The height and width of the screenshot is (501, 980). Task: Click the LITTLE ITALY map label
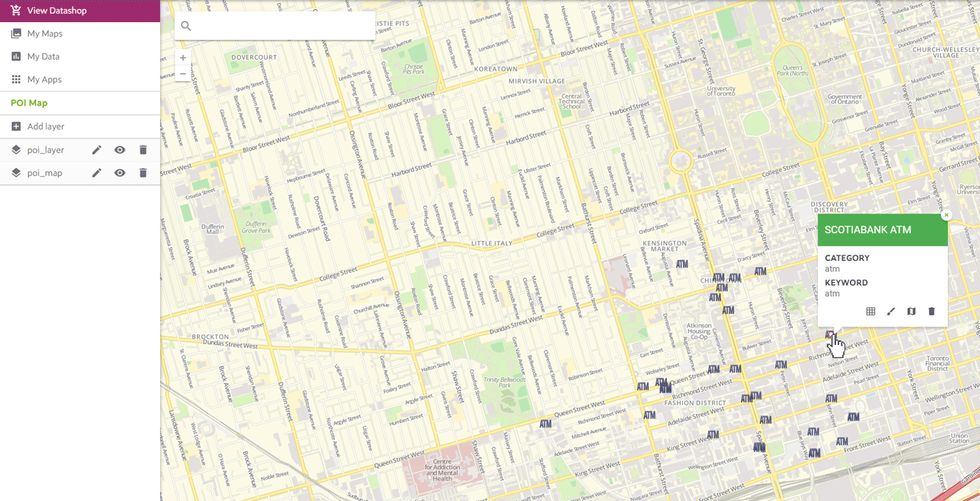coord(492,244)
